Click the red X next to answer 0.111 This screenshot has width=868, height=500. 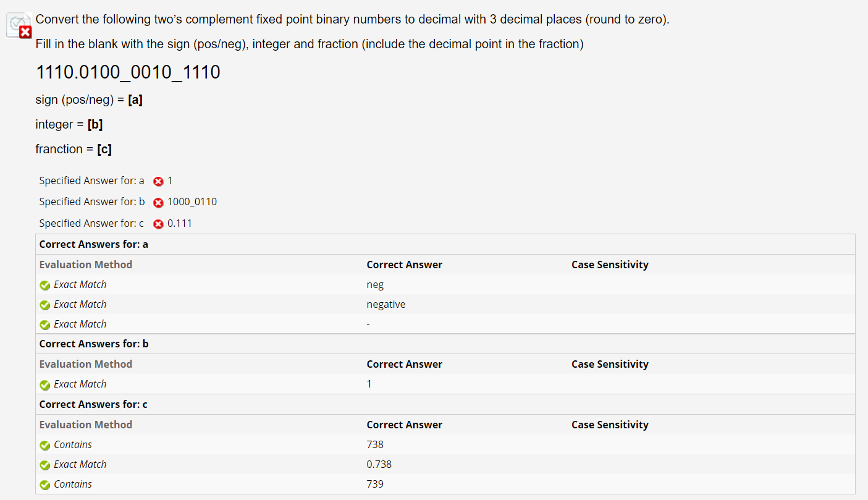point(158,224)
